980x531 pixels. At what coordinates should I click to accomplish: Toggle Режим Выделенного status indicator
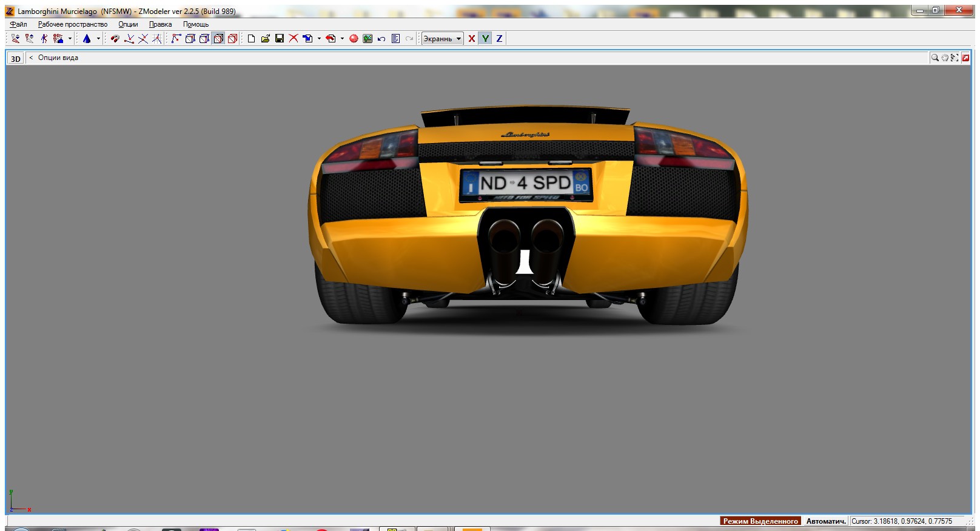tap(760, 521)
